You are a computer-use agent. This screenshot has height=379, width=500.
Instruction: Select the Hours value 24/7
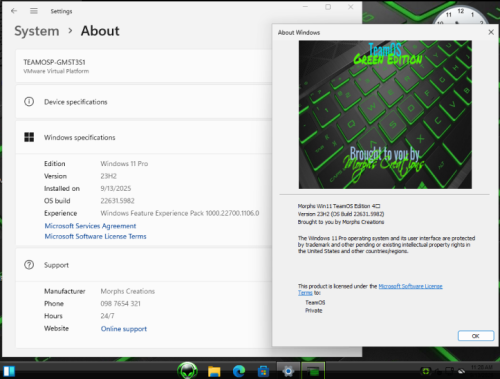pyautogui.click(x=107, y=316)
